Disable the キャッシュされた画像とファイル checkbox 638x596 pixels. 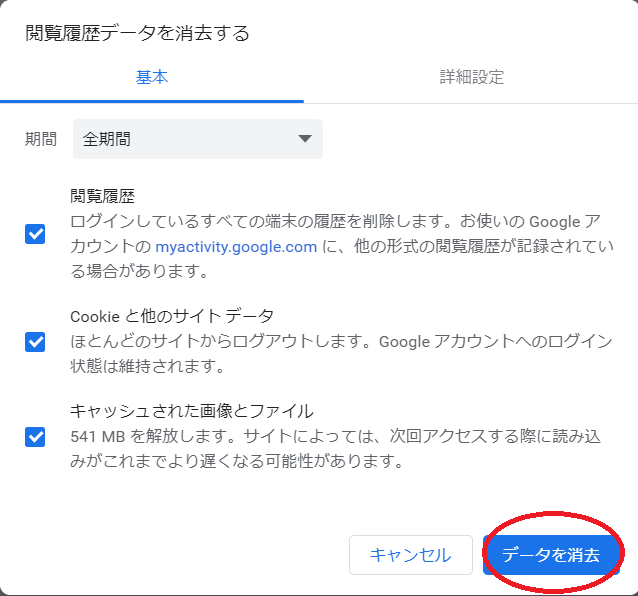pos(35,437)
